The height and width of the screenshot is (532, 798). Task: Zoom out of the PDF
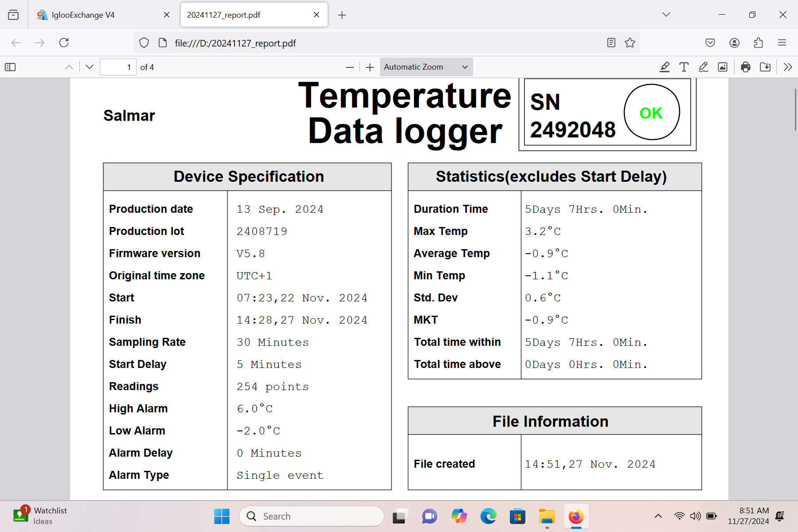point(350,67)
